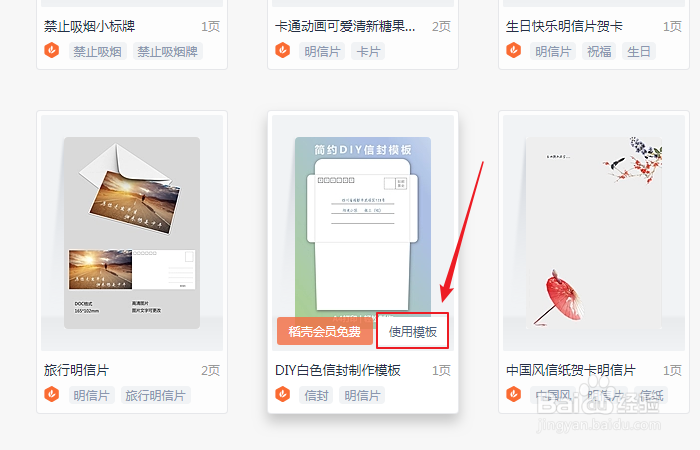The width and height of the screenshot is (700, 450).
Task: Open title 禁止吸烟小标牌
Action: (x=89, y=26)
